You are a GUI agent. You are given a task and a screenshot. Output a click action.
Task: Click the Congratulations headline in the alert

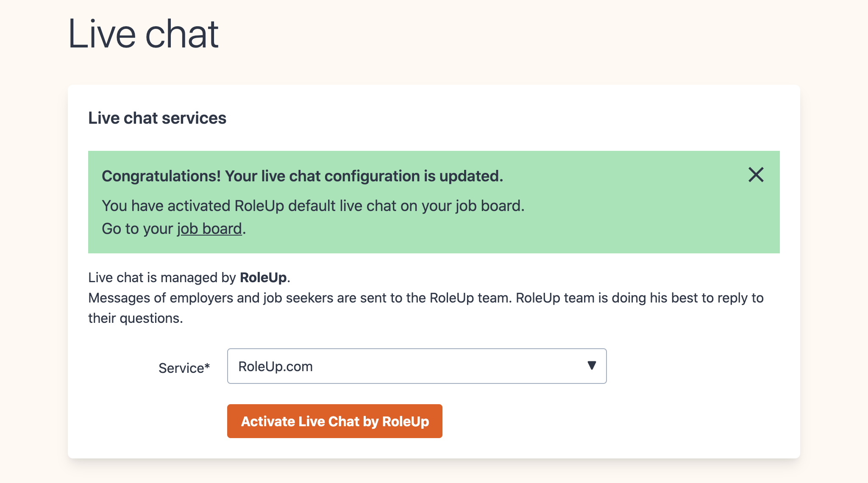pos(302,176)
